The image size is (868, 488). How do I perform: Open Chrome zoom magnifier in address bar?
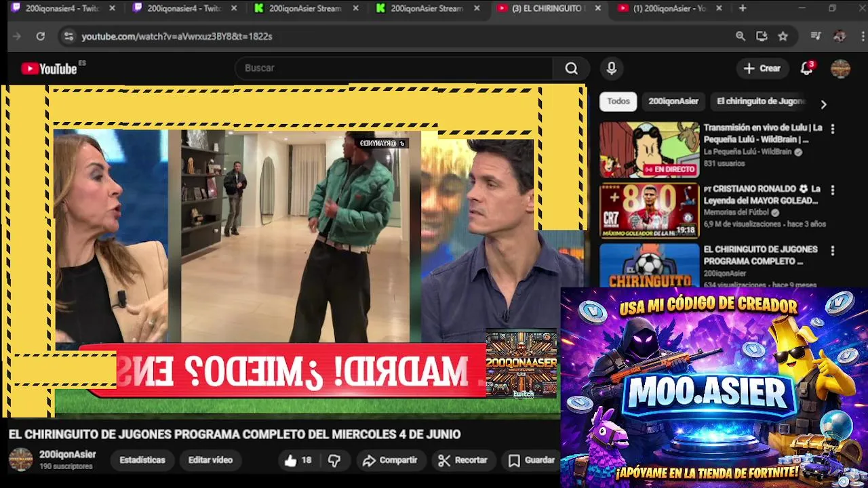(x=741, y=37)
